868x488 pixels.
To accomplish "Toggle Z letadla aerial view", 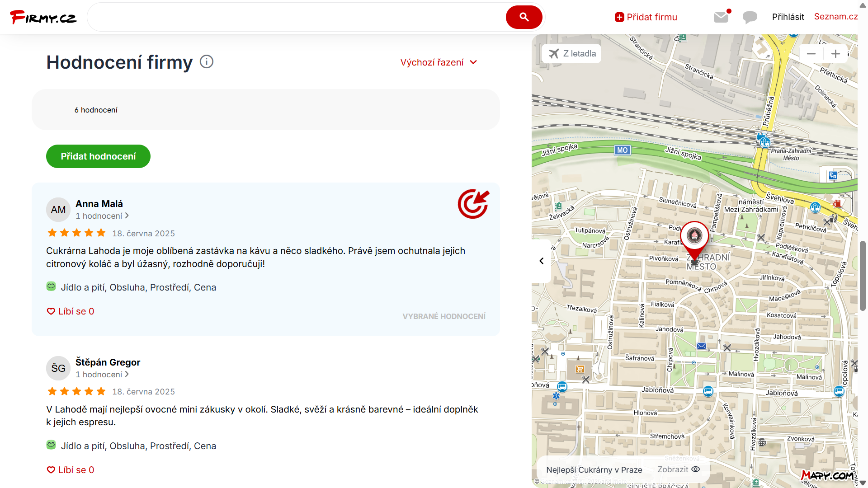I will click(x=572, y=54).
